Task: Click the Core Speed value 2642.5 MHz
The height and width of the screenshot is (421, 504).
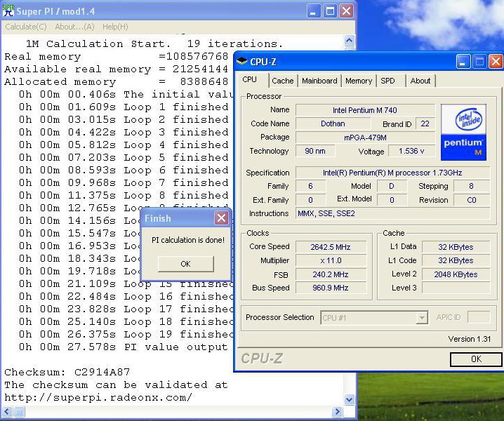Action: 331,247
